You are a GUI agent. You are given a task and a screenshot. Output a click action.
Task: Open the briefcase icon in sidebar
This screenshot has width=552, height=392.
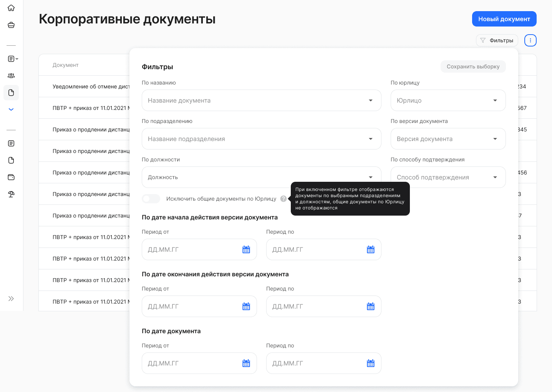11,25
